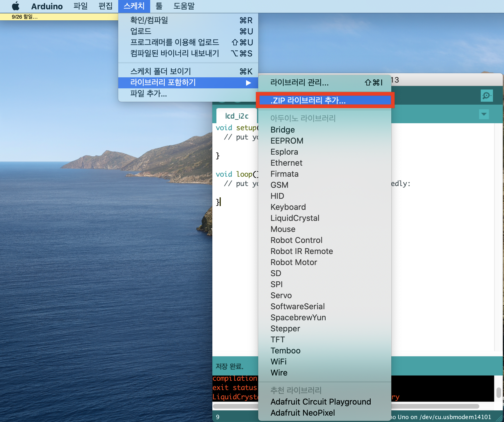Include the Robot IR Remote library
Image resolution: width=504 pixels, height=422 pixels.
pyautogui.click(x=325, y=251)
